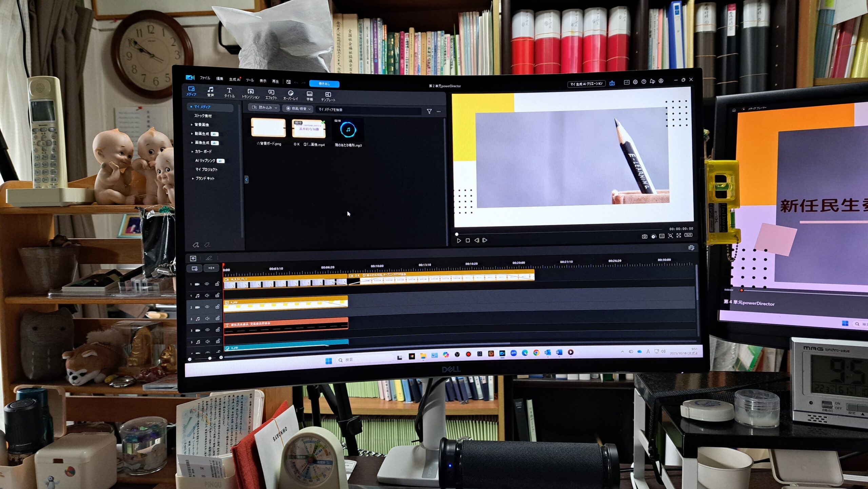Open the トランジション (Transition) room
Screen dimensions: 868x489
click(250, 93)
